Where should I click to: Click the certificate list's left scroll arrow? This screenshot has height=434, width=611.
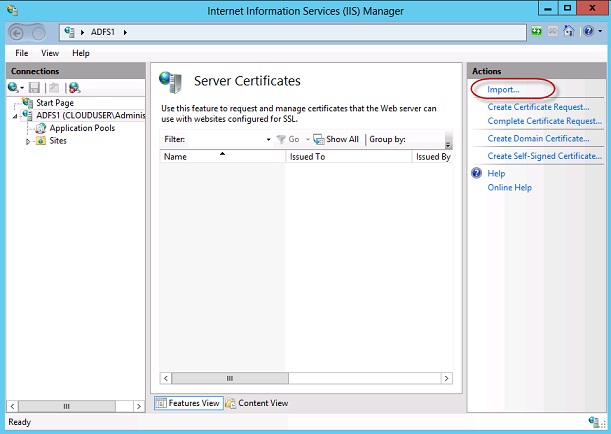166,378
